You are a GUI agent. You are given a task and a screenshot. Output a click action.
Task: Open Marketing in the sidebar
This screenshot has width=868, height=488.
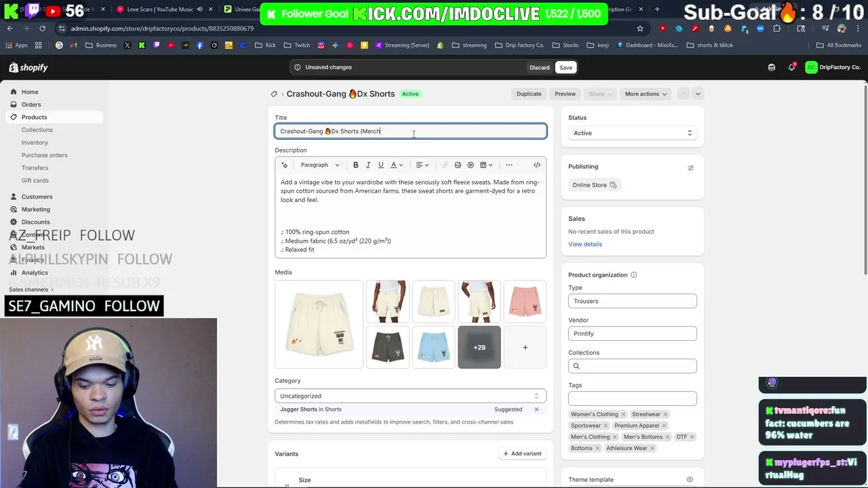click(x=35, y=209)
